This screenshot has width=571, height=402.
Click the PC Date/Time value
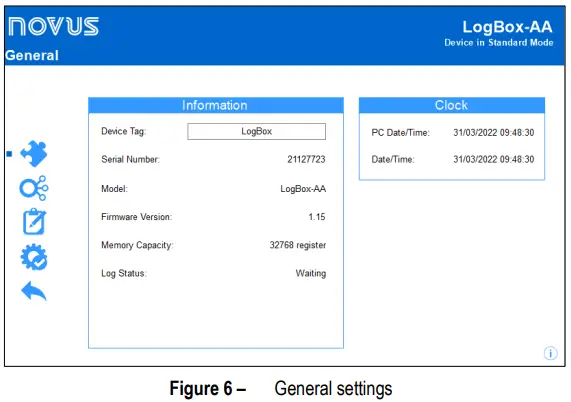coord(493,133)
